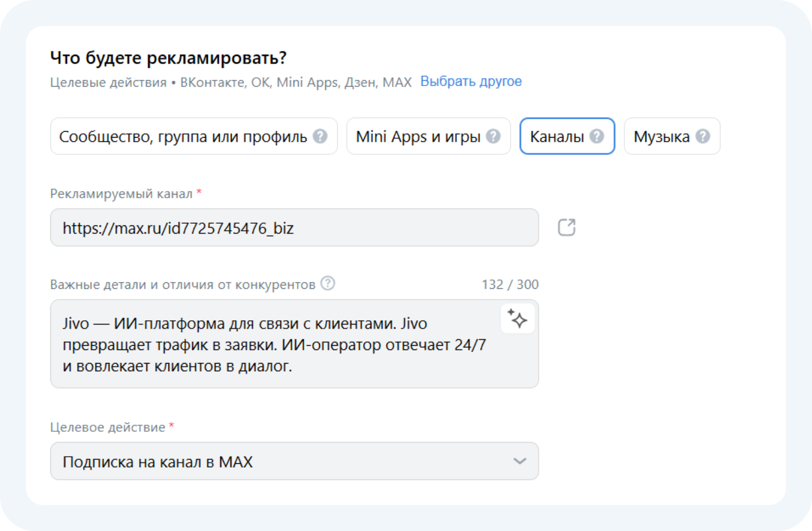Screen dimensions: 812x531
Task: Select the Каналы option
Action: [x=567, y=136]
